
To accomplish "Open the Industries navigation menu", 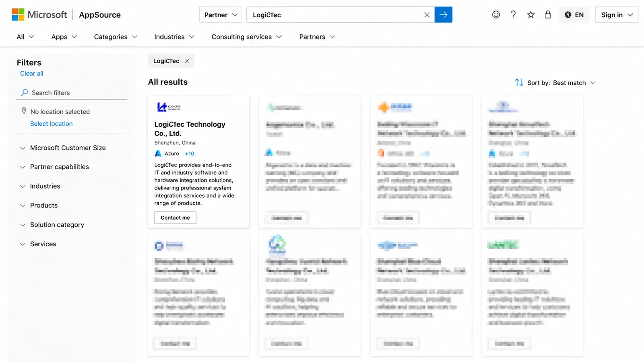I will pyautogui.click(x=174, y=37).
